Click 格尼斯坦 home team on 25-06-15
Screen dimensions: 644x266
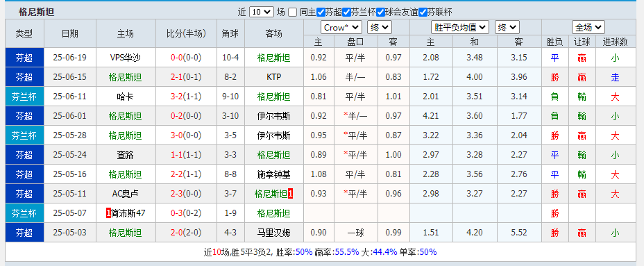(126, 77)
